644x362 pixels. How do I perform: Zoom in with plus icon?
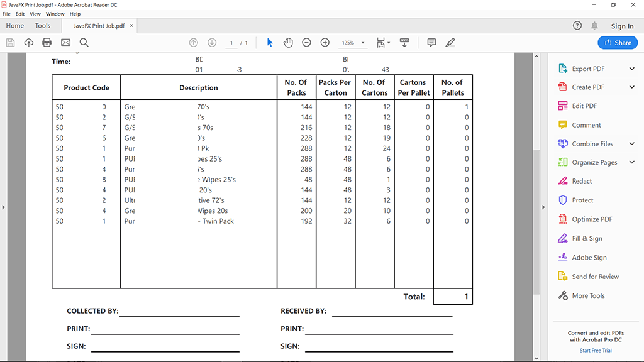(325, 42)
